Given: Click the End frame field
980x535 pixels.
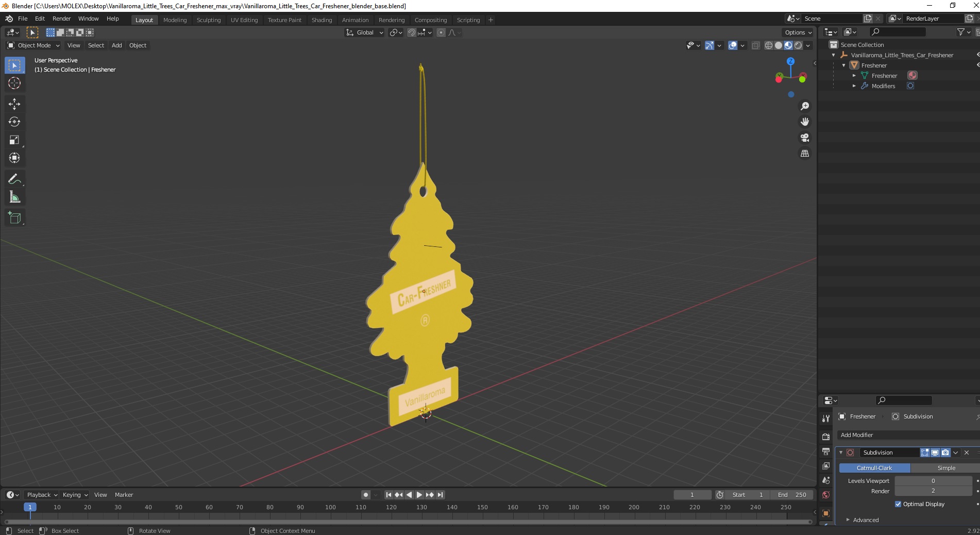Looking at the screenshot, I should tap(792, 495).
